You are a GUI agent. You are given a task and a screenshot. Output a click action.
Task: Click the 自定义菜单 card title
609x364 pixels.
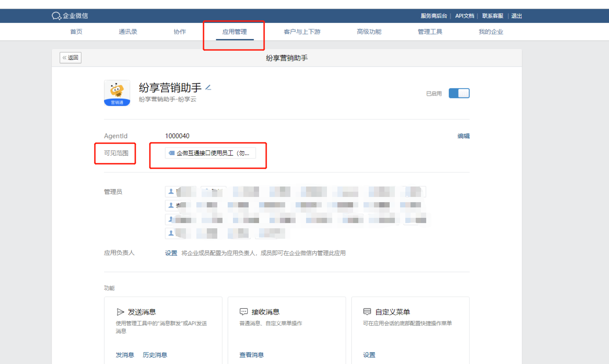tap(392, 312)
